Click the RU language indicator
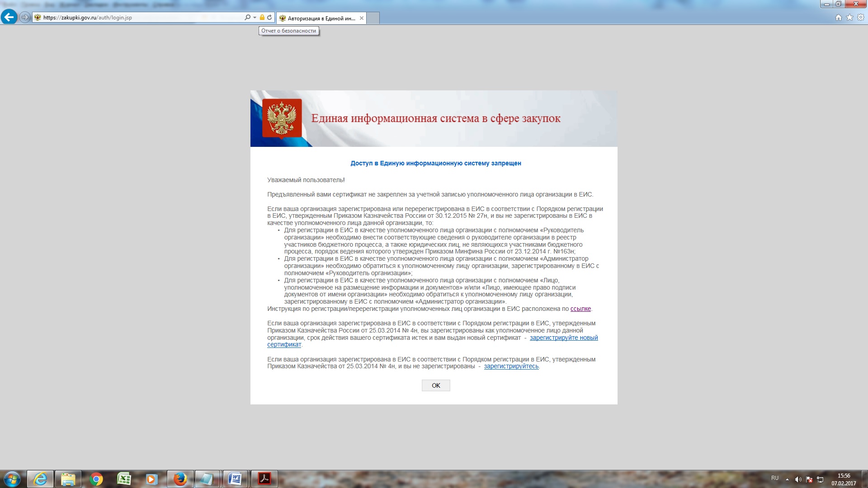This screenshot has height=488, width=868. click(x=775, y=478)
